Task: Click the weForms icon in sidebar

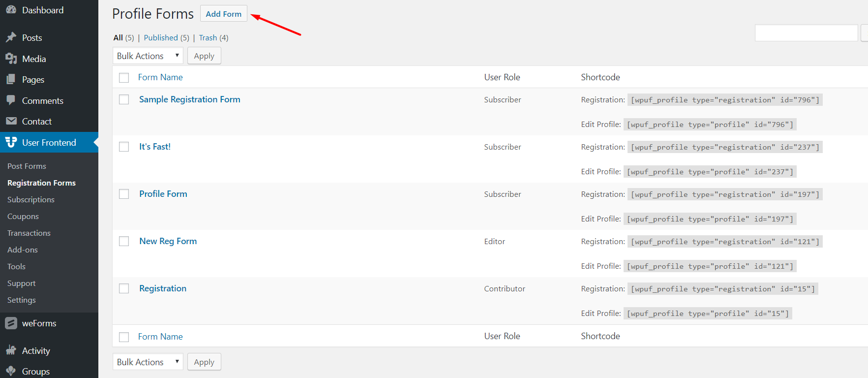Action: 11,323
